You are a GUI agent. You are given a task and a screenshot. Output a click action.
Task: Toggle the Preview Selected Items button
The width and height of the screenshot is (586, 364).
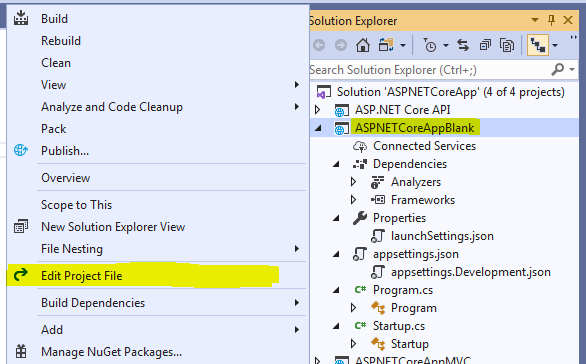click(538, 45)
